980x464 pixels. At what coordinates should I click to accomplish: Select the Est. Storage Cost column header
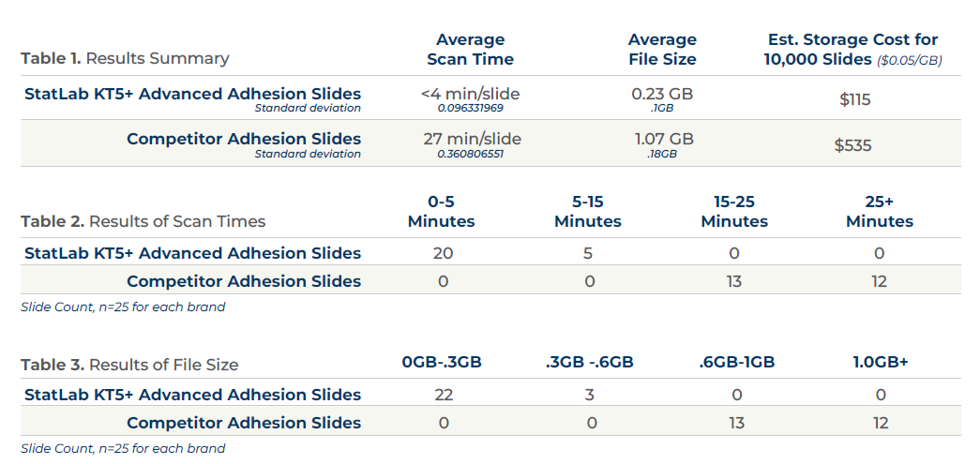pyautogui.click(x=852, y=49)
